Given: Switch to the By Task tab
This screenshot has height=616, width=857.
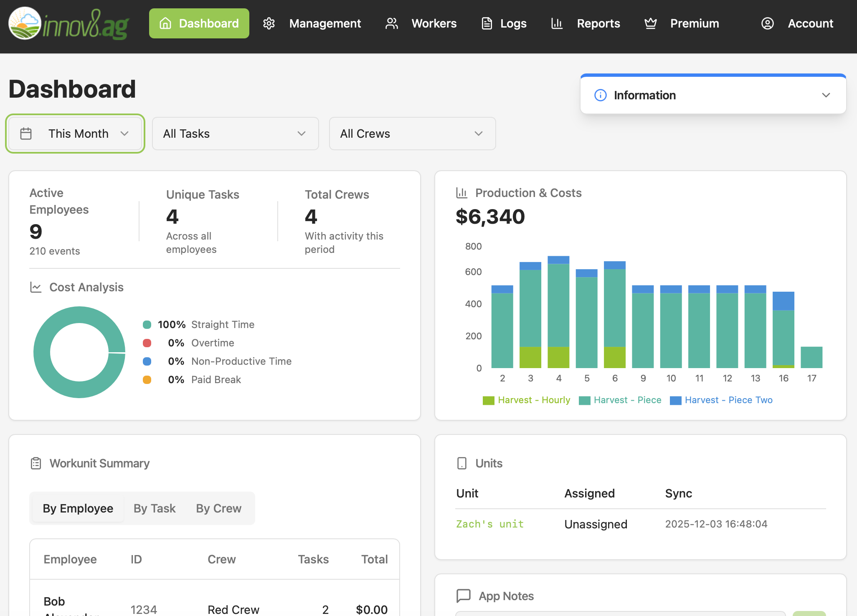Looking at the screenshot, I should 155,508.
